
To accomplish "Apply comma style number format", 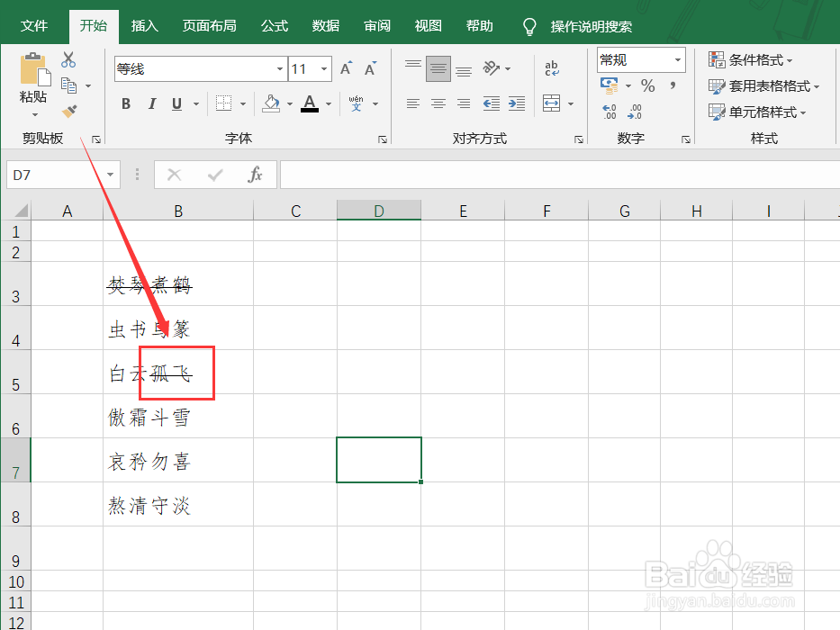I will 673,85.
